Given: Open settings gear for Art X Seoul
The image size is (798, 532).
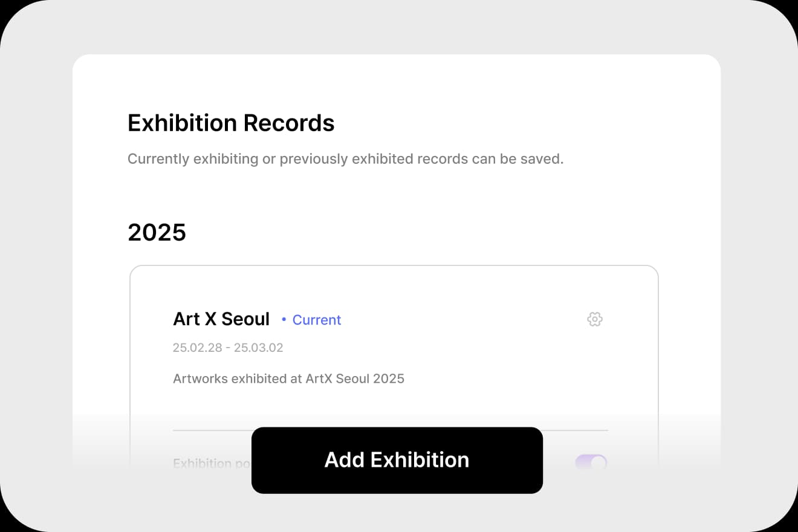Looking at the screenshot, I should pyautogui.click(x=595, y=319).
